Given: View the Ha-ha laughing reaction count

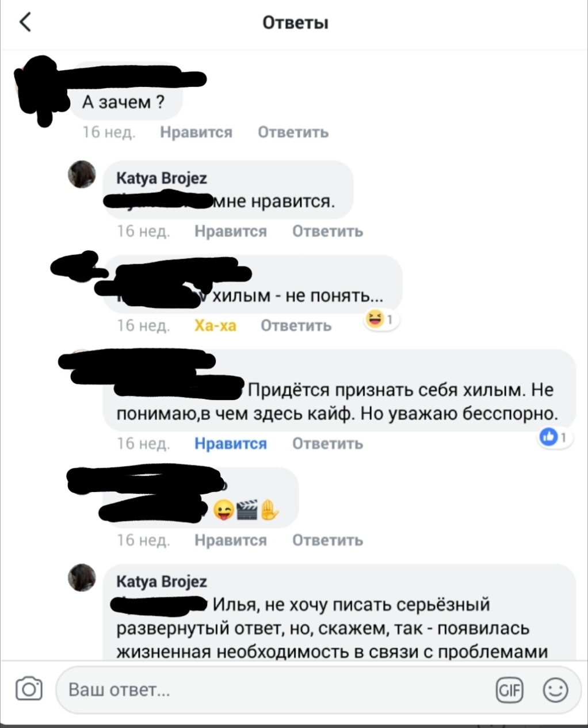Looking at the screenshot, I should coord(381,319).
